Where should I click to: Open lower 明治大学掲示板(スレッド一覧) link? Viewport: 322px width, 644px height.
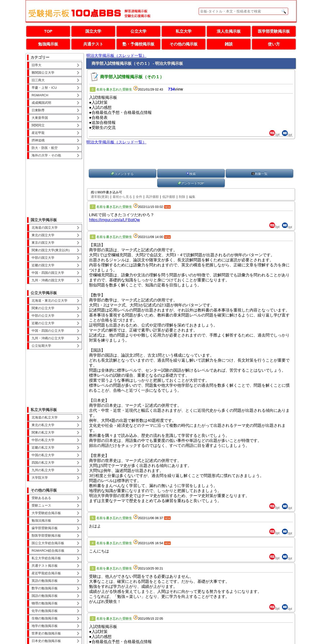[116, 142]
